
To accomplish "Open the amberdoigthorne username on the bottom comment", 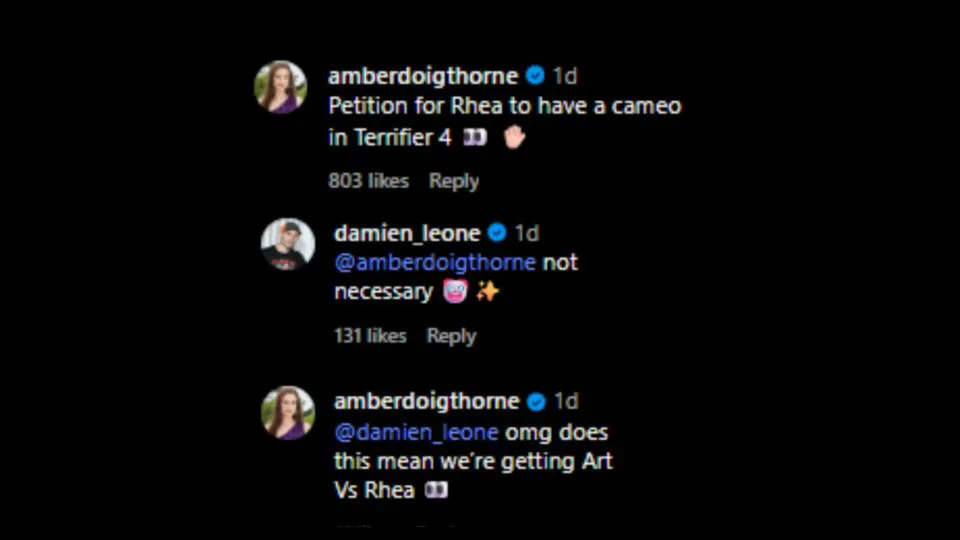I will tap(426, 401).
